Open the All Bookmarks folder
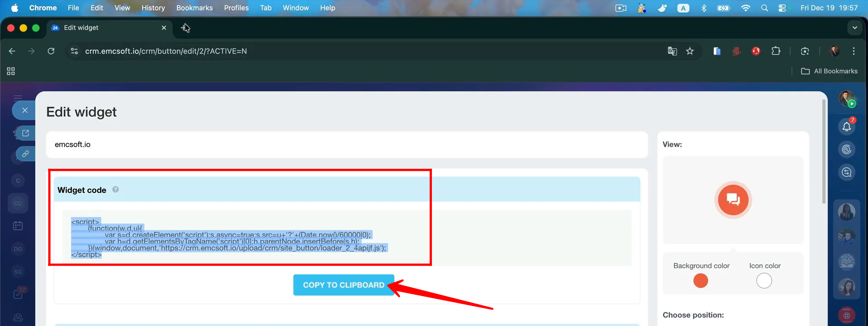The height and width of the screenshot is (326, 868). pyautogui.click(x=829, y=71)
